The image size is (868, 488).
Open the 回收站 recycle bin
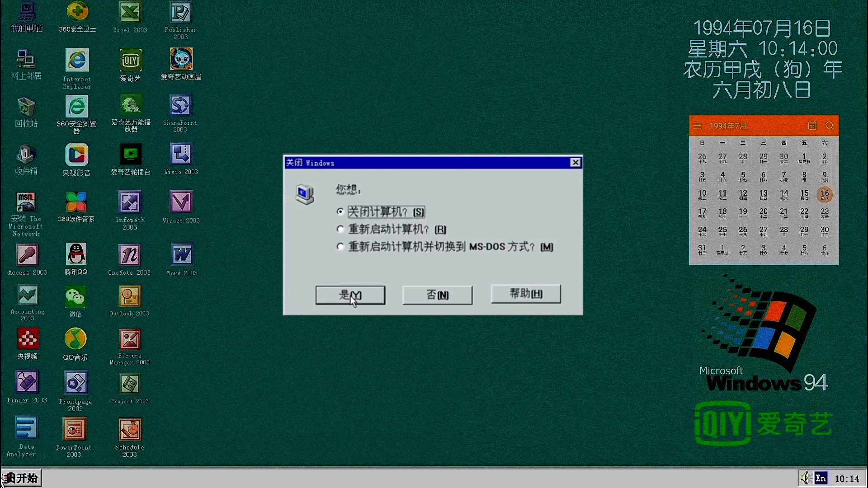26,112
